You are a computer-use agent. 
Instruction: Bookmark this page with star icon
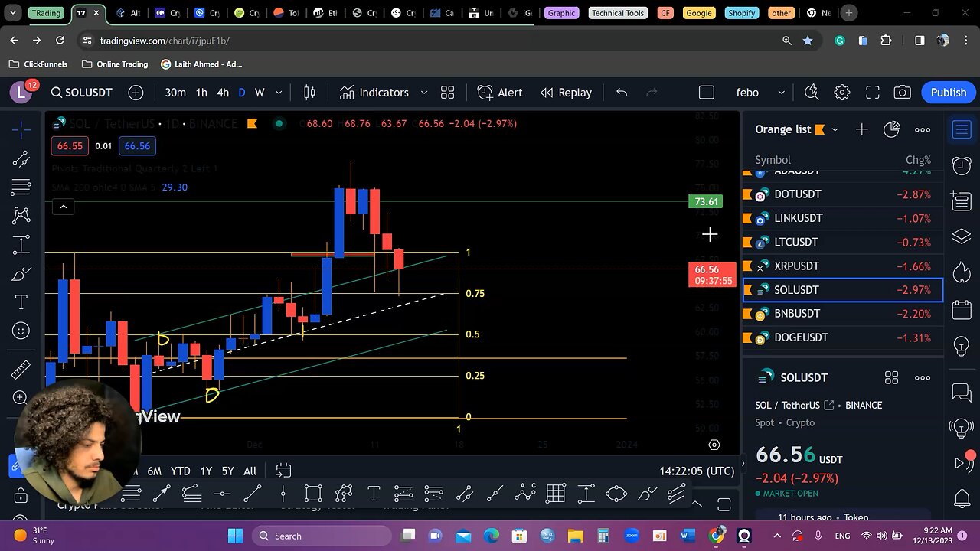807,41
